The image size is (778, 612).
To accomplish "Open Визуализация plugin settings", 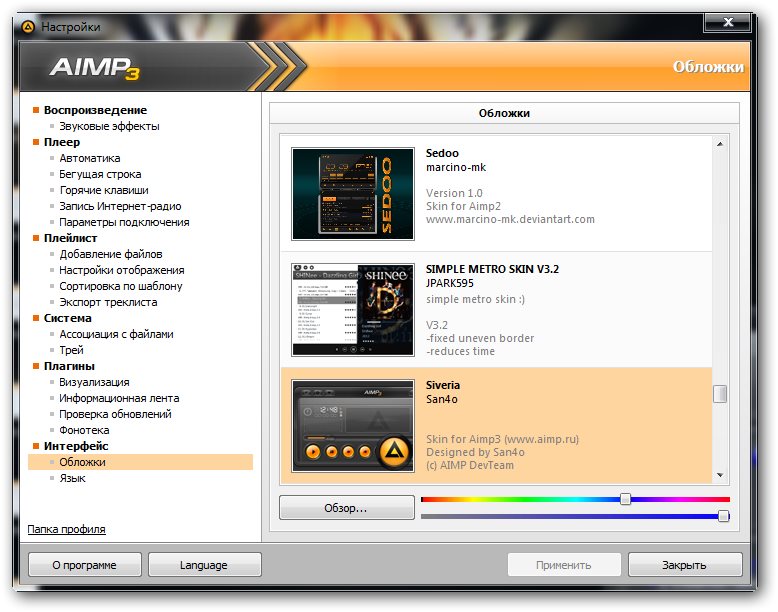I will (x=94, y=382).
